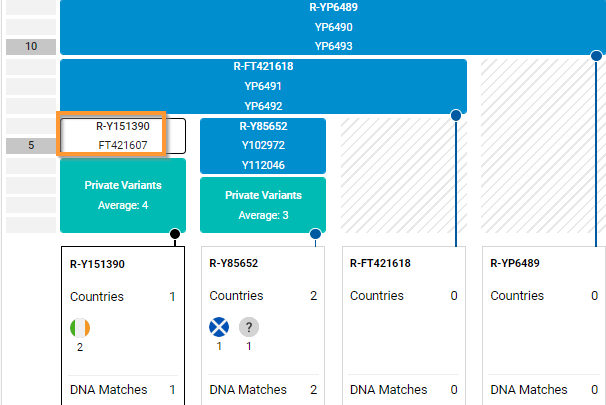The image size is (606, 405).
Task: Select the R-Y85652 blue branch block
Action: (x=263, y=146)
